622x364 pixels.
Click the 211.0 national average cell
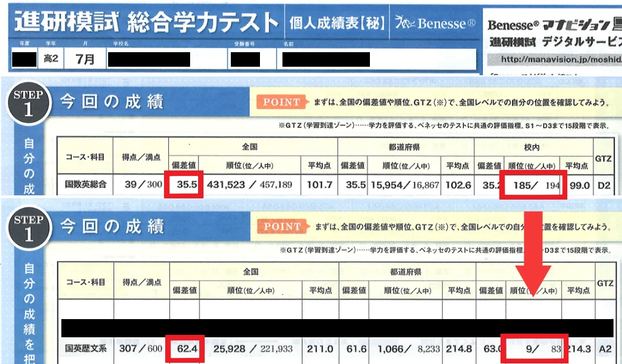320,349
